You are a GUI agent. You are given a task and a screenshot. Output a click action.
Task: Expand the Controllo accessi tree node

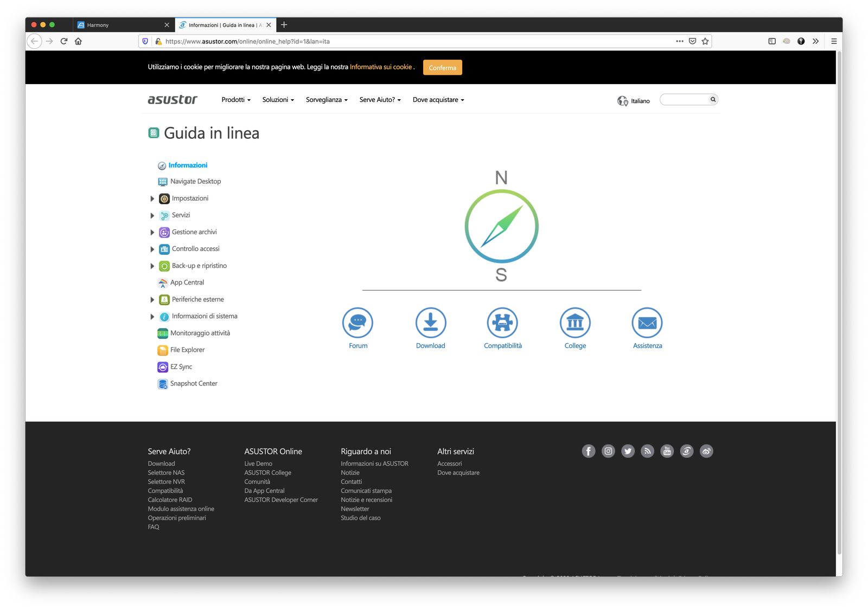pos(152,249)
